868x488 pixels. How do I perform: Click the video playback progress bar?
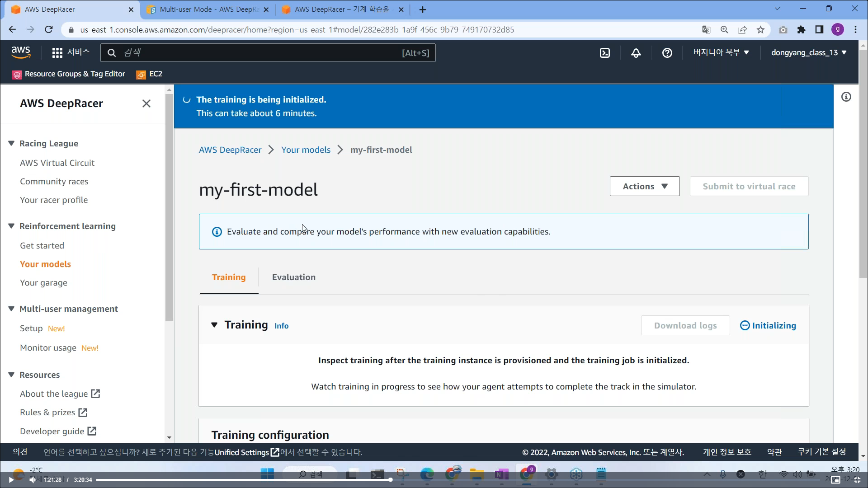(x=244, y=479)
